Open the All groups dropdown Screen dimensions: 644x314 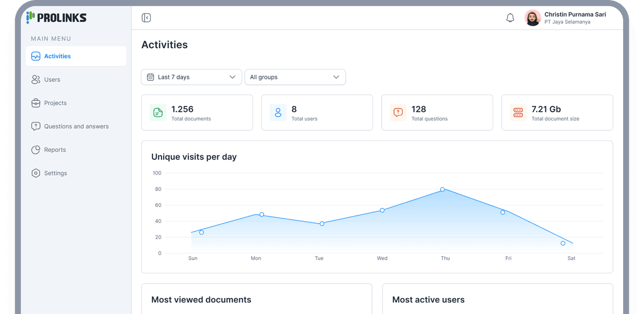click(295, 77)
